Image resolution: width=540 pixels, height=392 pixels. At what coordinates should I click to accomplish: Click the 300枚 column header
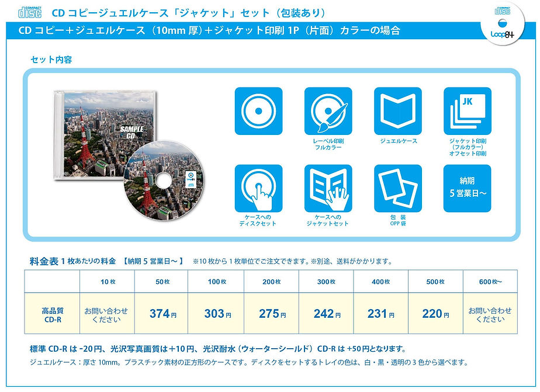click(x=326, y=282)
